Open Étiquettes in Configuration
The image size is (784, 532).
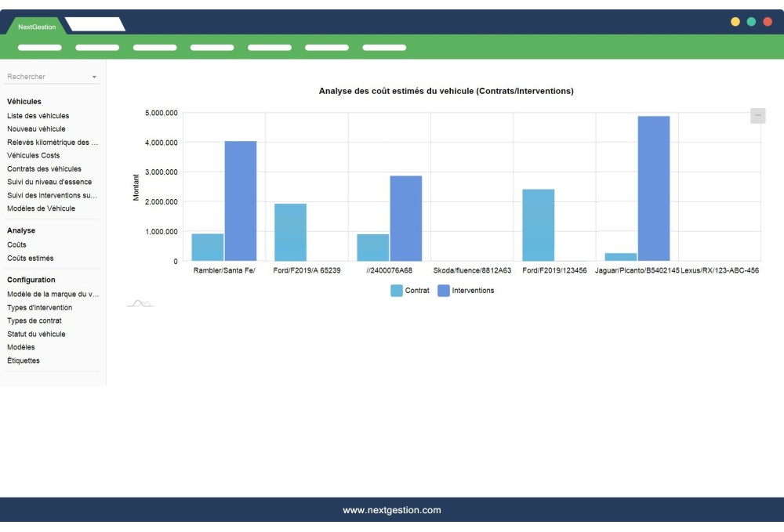pos(24,360)
